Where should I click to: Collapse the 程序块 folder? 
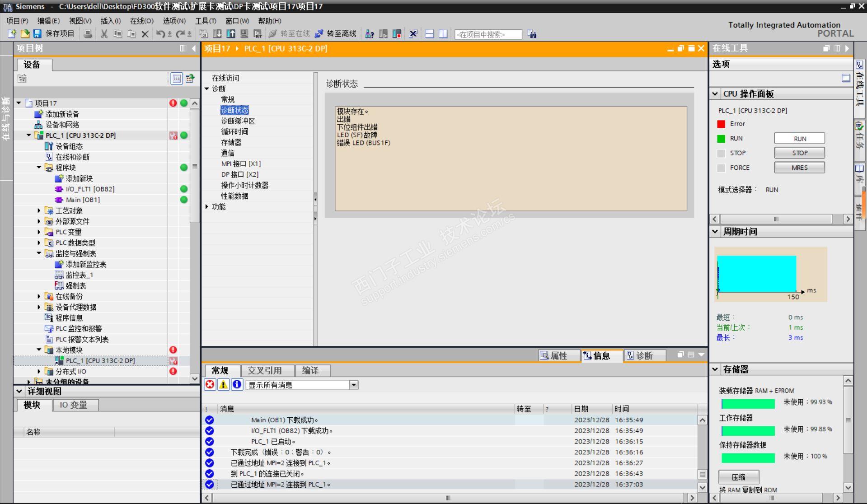click(x=39, y=168)
